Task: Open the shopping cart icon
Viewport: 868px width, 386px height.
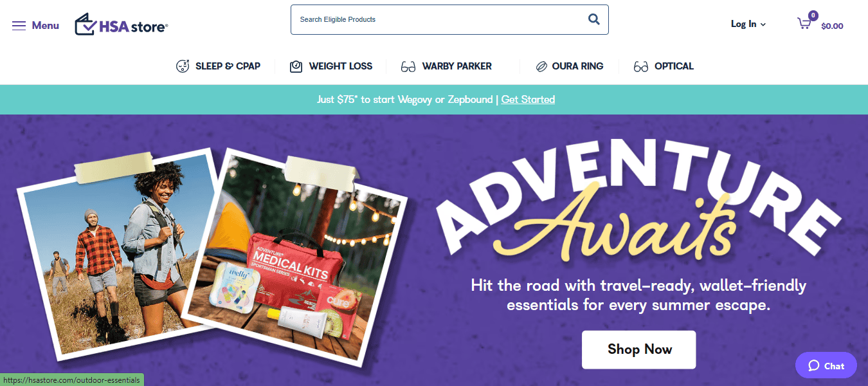Action: [804, 24]
